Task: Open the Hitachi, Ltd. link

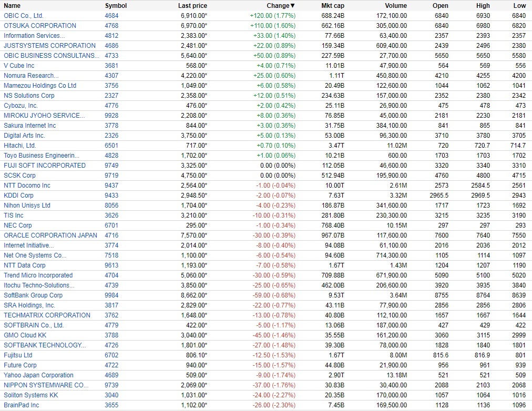Action: point(19,146)
